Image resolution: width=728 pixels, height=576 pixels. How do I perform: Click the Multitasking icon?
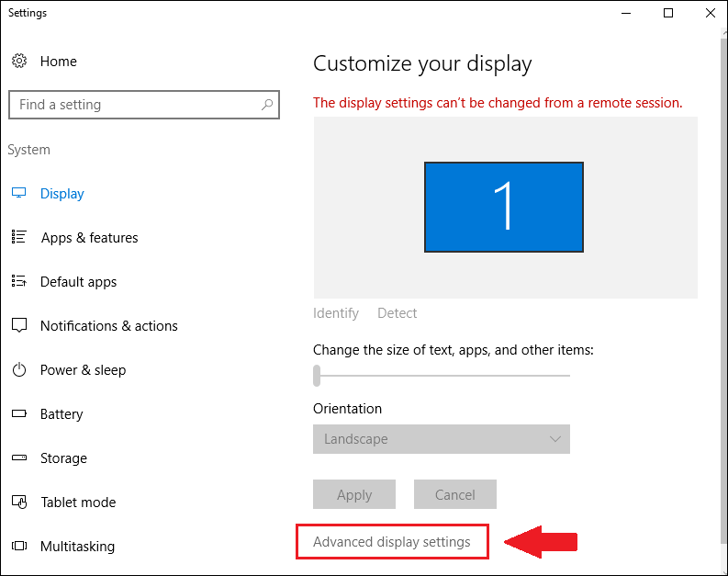19,547
